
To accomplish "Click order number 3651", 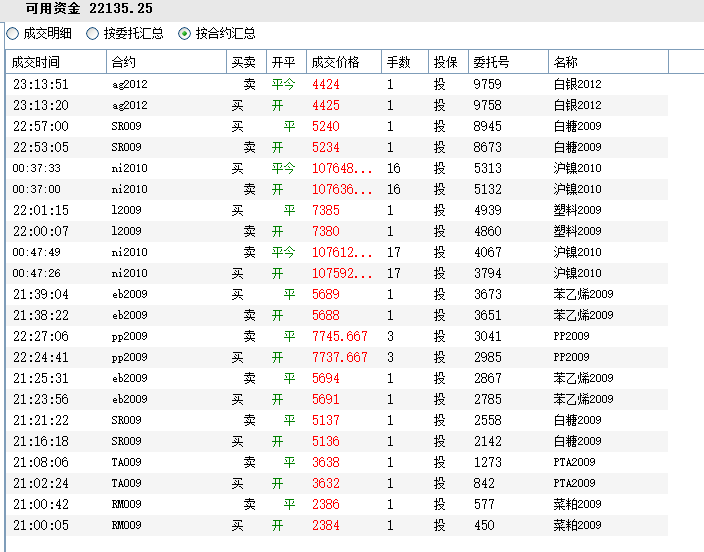I will (488, 315).
